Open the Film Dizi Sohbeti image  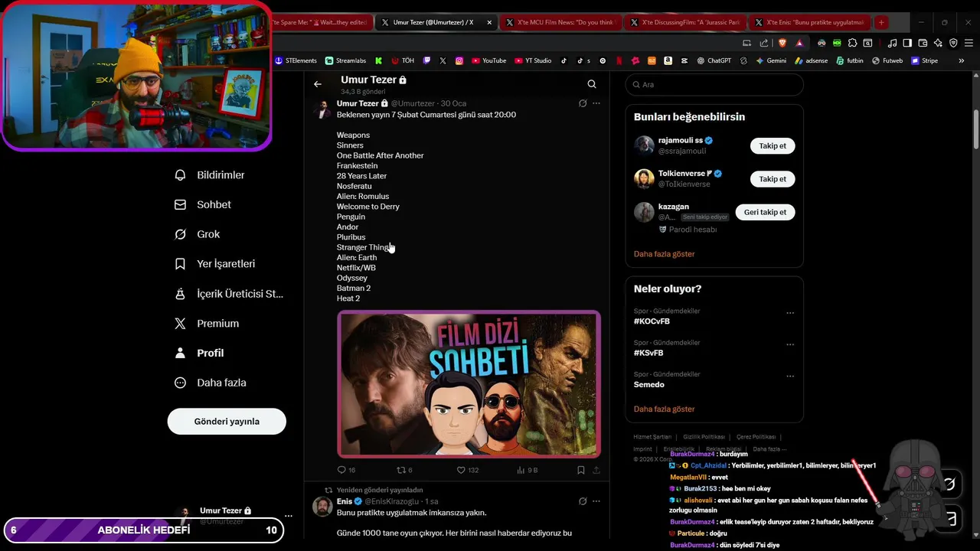(x=469, y=384)
